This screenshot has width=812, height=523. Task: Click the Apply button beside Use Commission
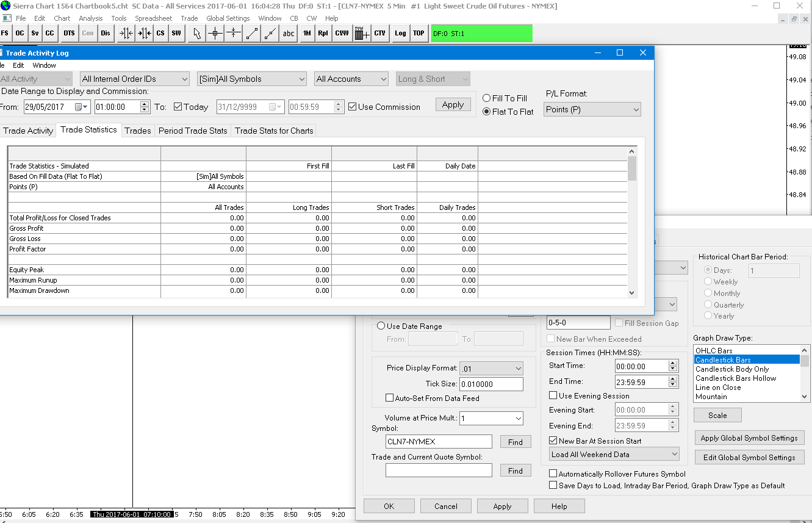[453, 105]
